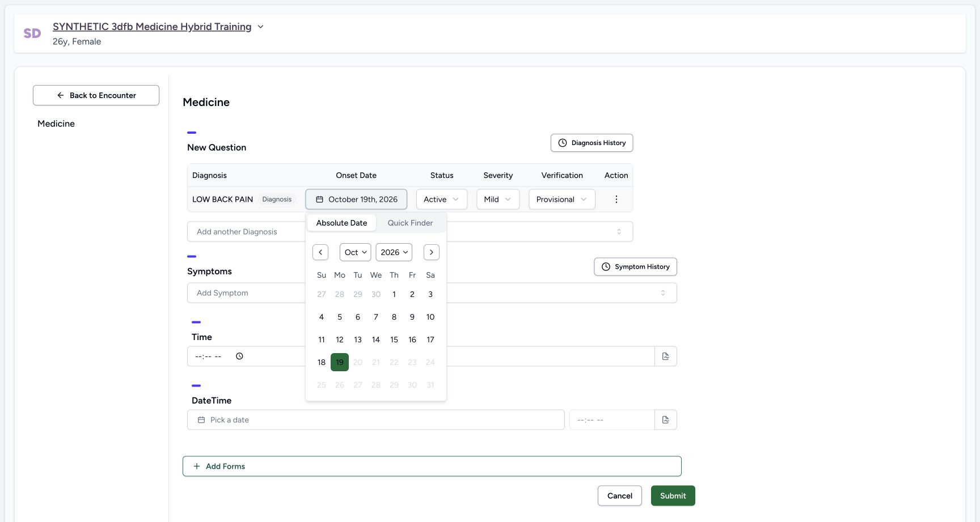Click the Add Forms button
980x522 pixels.
tap(432, 466)
